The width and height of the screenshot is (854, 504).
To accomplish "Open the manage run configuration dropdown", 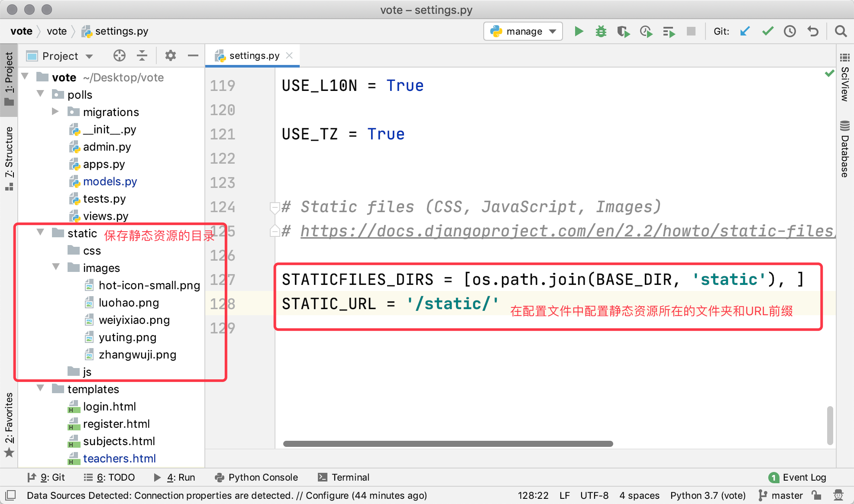I will (x=523, y=31).
